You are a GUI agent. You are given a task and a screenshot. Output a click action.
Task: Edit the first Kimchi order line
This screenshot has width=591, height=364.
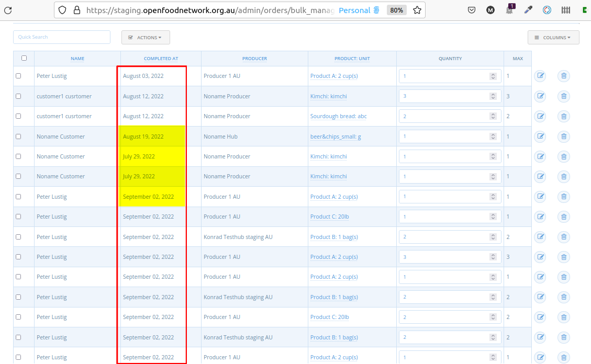coord(540,96)
